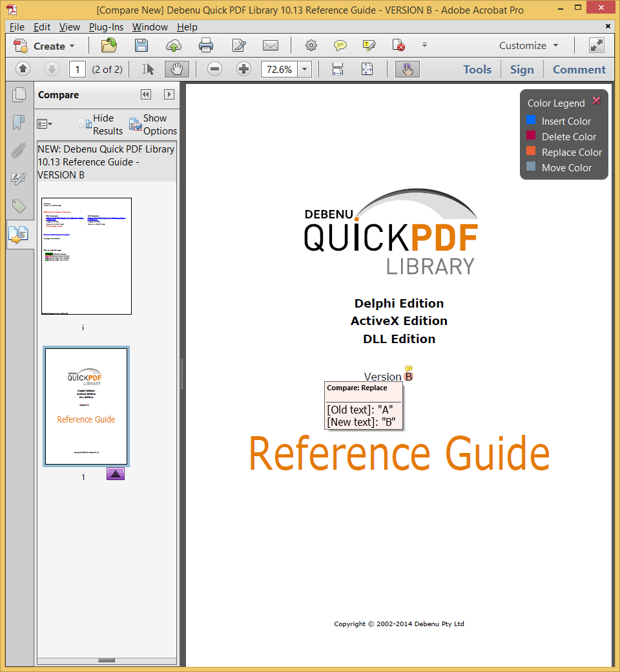The image size is (620, 672).
Task: Select the Compare panel icon in sidebar
Action: point(19,235)
